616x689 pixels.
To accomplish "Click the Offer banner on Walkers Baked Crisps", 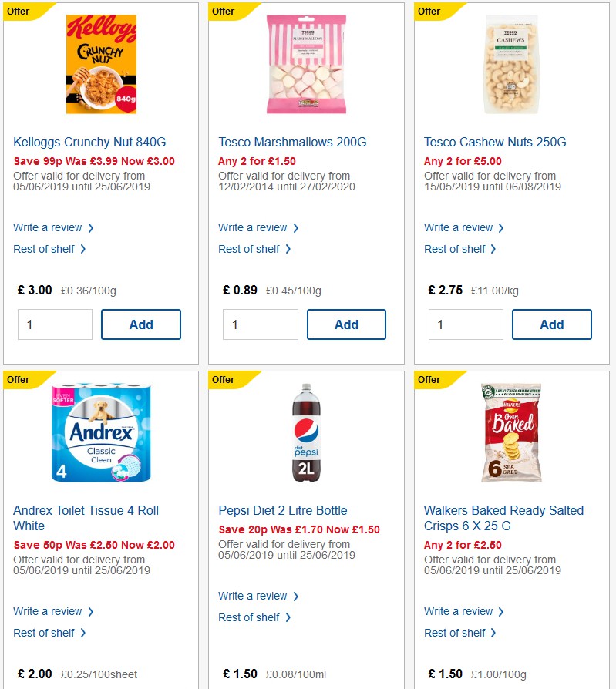I will pyautogui.click(x=429, y=380).
